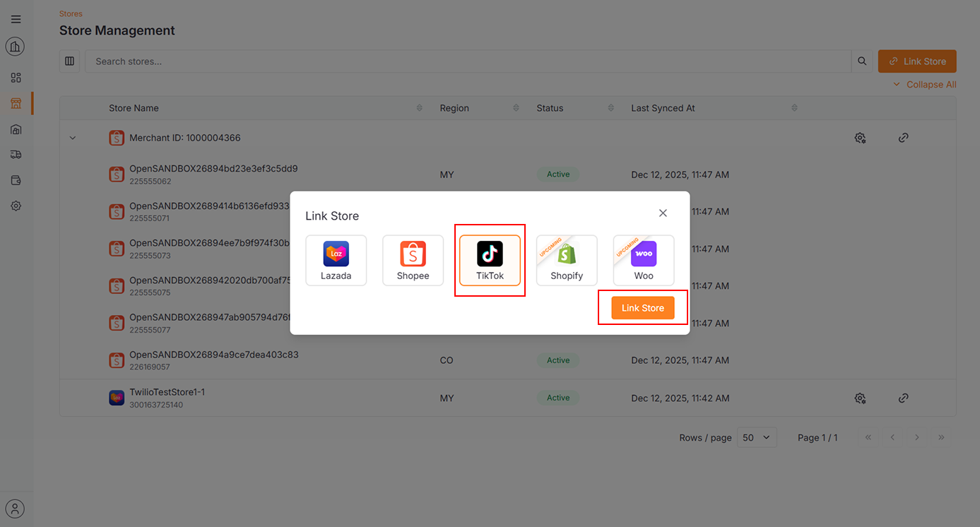Open the Rows per page dropdown
Viewport: 980px width, 527px height.
[x=757, y=438]
